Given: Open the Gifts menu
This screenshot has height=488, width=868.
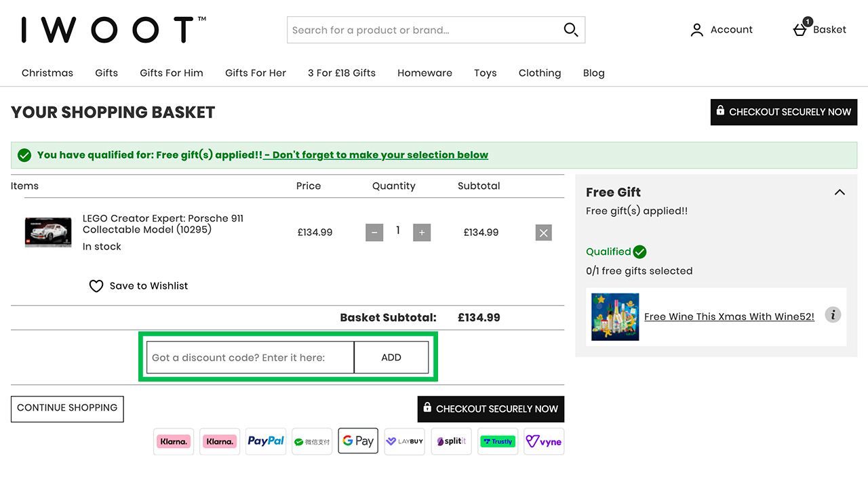Looking at the screenshot, I should pos(106,73).
